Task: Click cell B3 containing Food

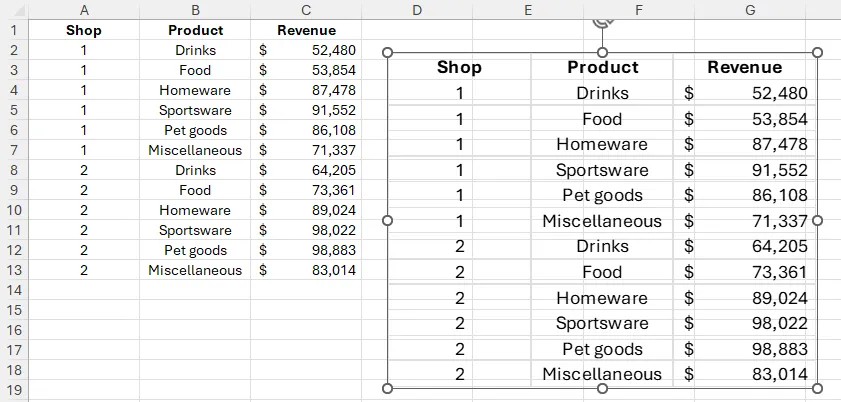Action: click(195, 70)
